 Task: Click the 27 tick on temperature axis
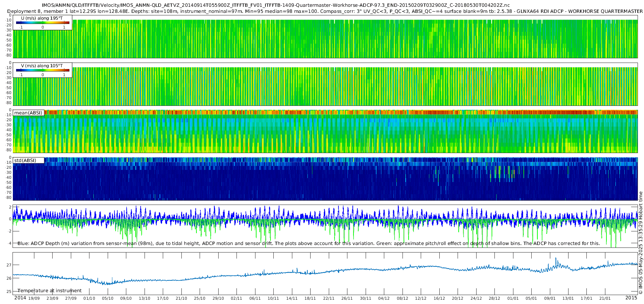coord(9,265)
